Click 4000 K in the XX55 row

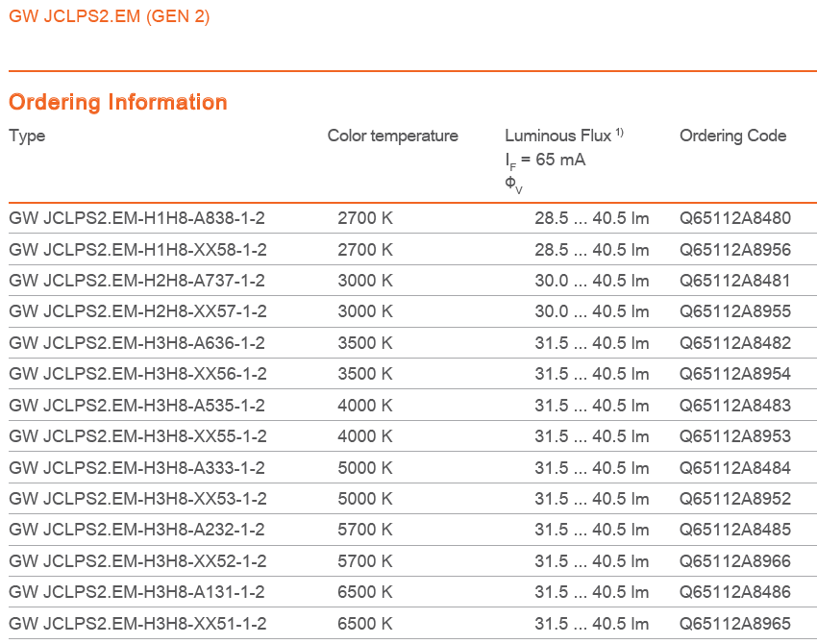pyautogui.click(x=365, y=436)
